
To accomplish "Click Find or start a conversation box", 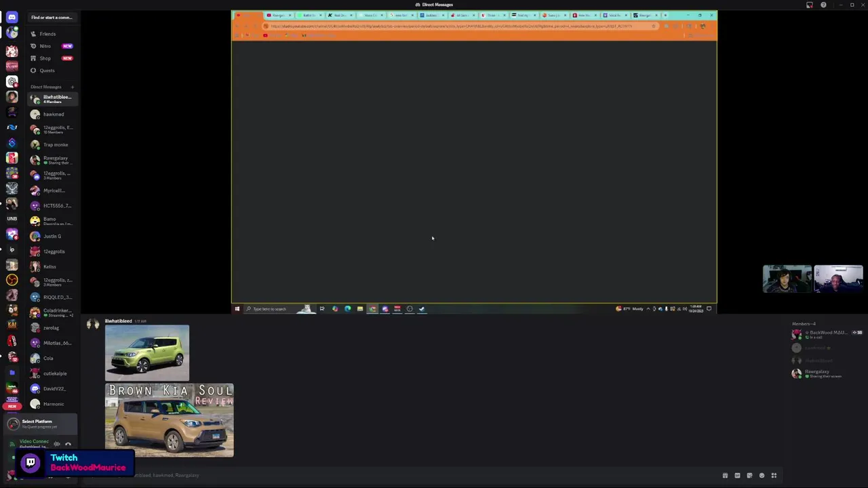I will (x=53, y=17).
